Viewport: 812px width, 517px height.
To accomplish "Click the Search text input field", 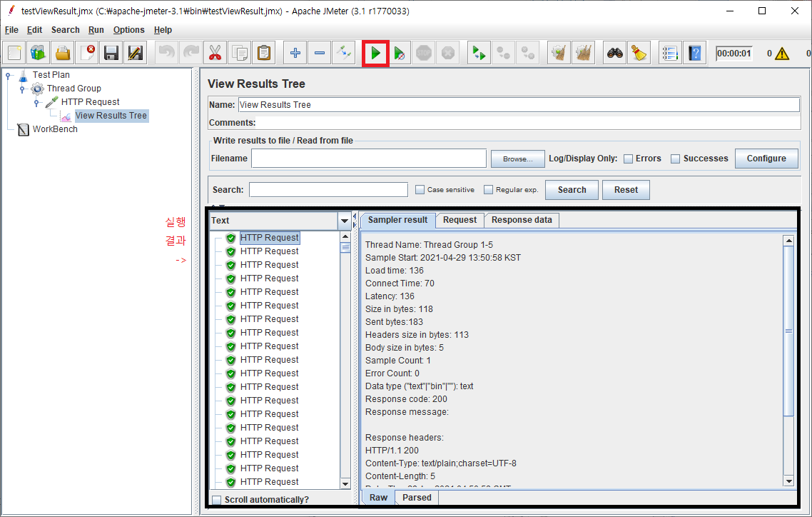I will pos(328,190).
